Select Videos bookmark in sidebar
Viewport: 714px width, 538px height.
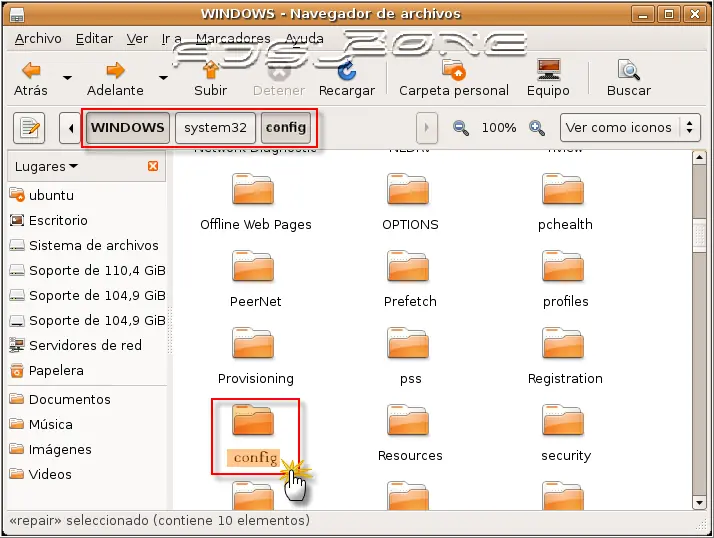pyautogui.click(x=87, y=474)
